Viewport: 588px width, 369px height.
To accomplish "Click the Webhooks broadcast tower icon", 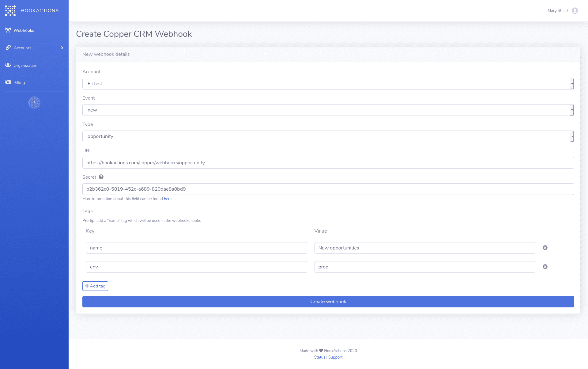I will [x=8, y=30].
